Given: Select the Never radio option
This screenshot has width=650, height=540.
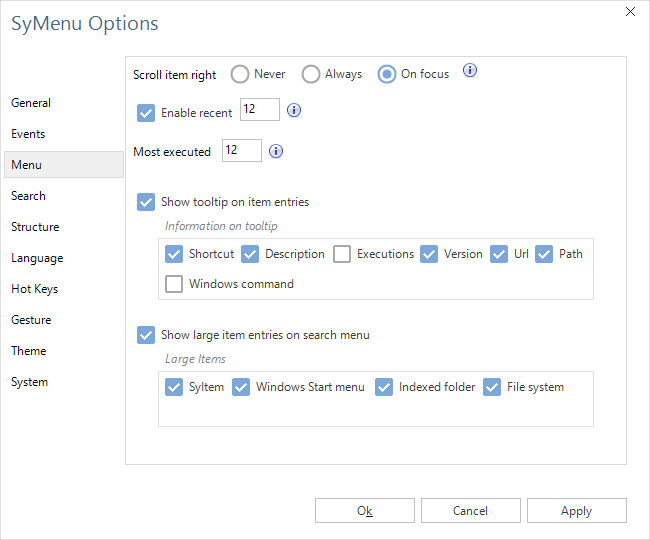Looking at the screenshot, I should coord(240,74).
